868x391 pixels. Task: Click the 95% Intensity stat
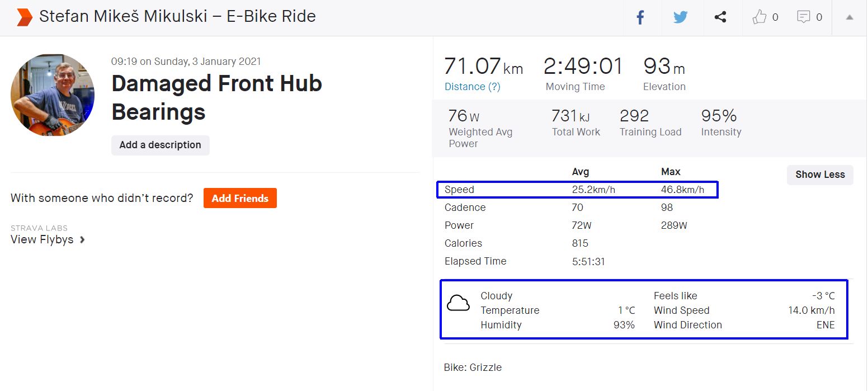click(x=719, y=116)
